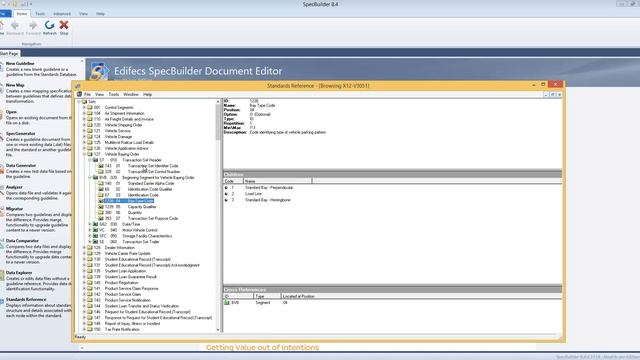Select 126 Vehicle Application Advice
Screen dimensions: 640x360
pyautogui.click(x=121, y=149)
